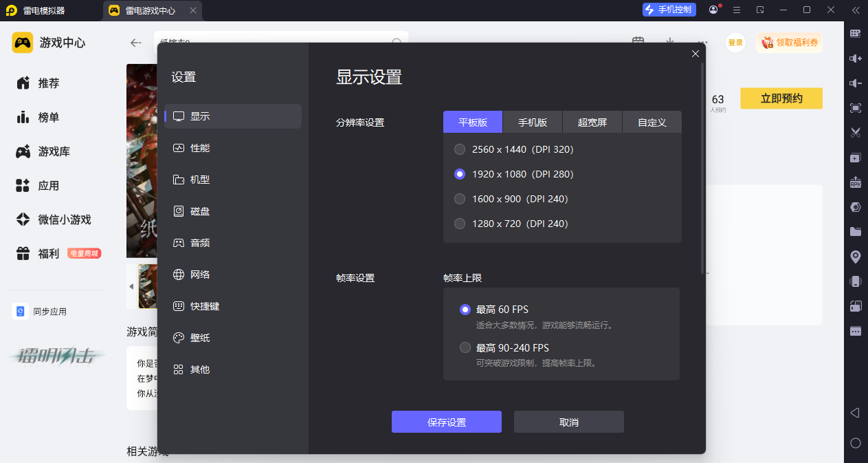Switch to 雷电模拟器 tab
Screen dimensions: 868x463
(36, 10)
